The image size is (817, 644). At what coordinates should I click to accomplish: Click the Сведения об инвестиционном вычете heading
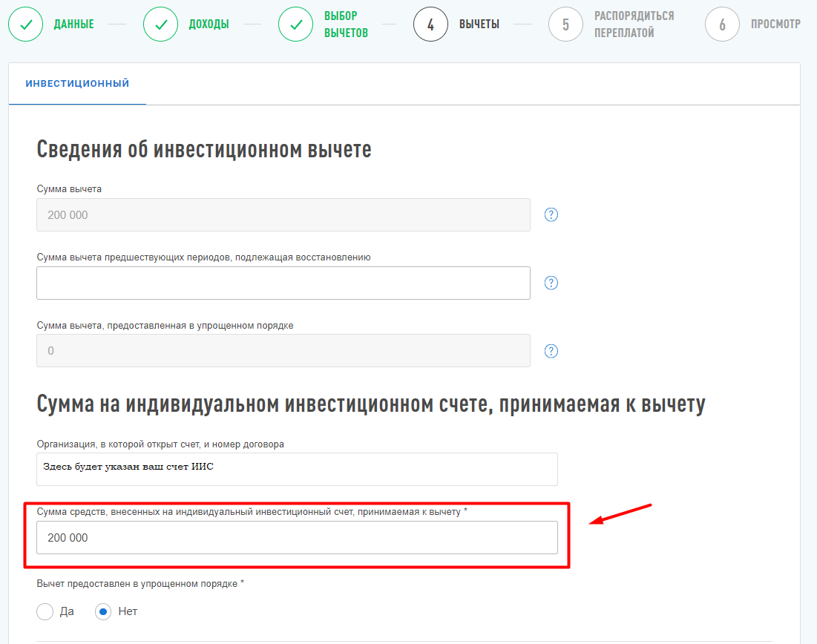point(204,150)
